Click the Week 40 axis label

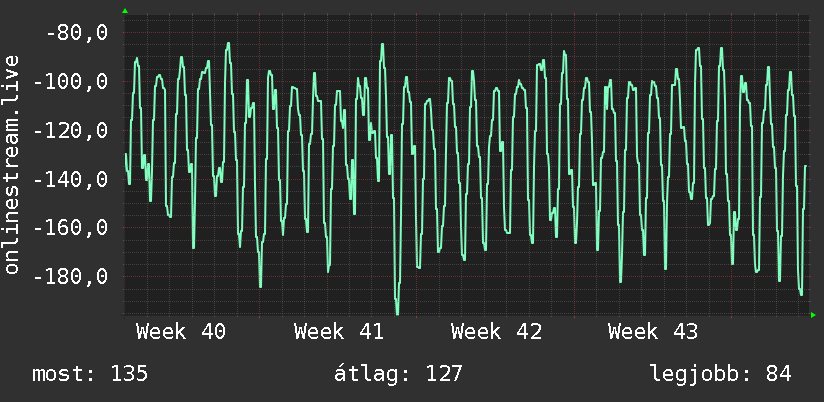coord(181,332)
